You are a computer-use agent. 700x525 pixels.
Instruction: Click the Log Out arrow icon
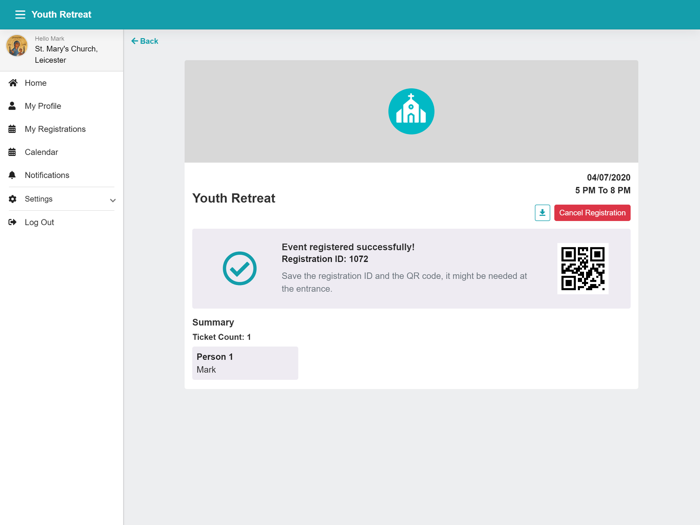(x=12, y=222)
